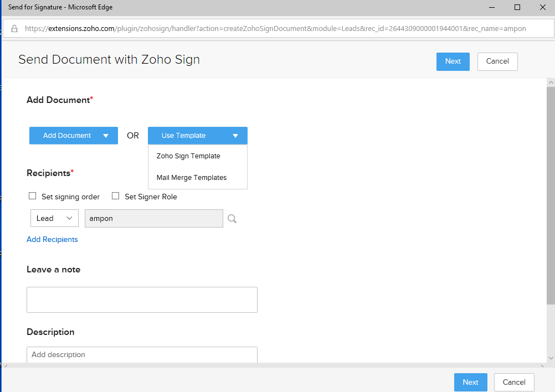Click the Add description field
The width and height of the screenshot is (555, 392).
tap(142, 354)
